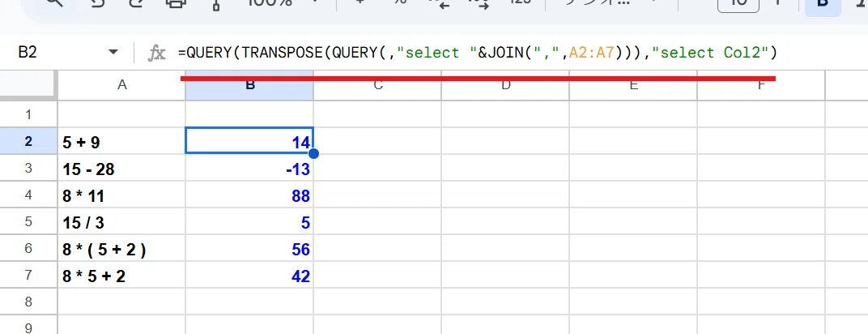Image resolution: width=868 pixels, height=334 pixels.
Task: Click empty cell C2
Action: pos(377,142)
